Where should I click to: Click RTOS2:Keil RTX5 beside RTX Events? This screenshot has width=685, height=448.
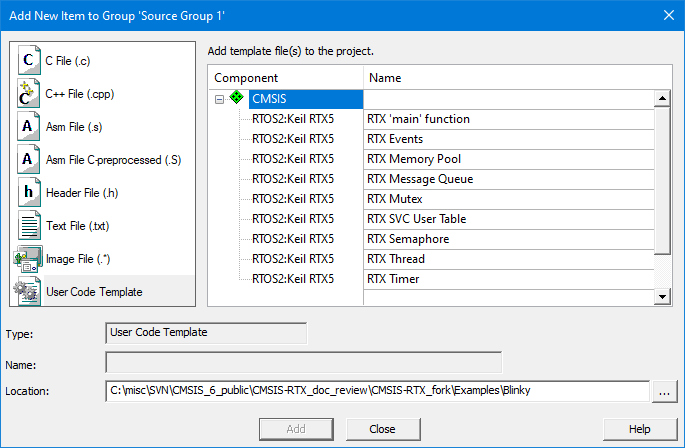(293, 139)
